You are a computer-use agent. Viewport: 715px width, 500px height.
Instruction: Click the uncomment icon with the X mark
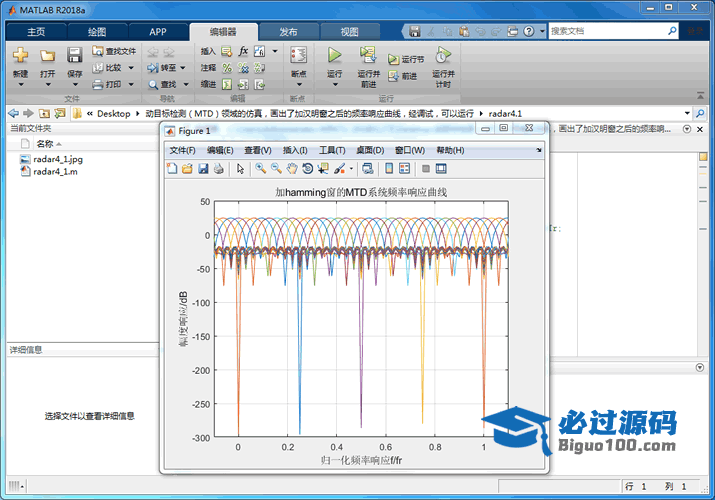(244, 68)
